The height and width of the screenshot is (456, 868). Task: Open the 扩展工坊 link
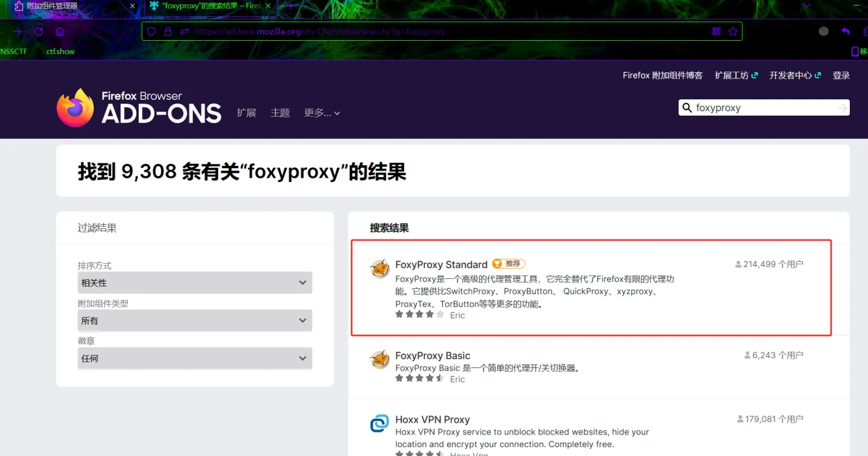[x=736, y=75]
